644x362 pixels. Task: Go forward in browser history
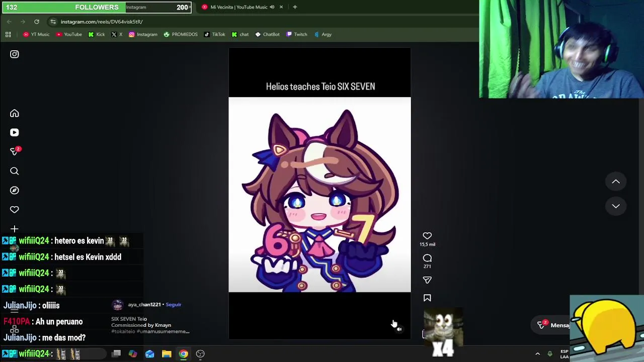23,22
